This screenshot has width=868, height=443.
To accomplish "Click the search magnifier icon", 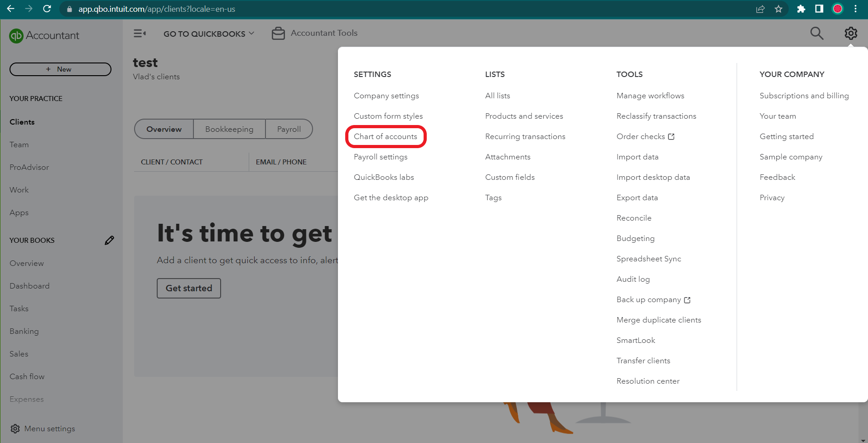I will pyautogui.click(x=817, y=33).
